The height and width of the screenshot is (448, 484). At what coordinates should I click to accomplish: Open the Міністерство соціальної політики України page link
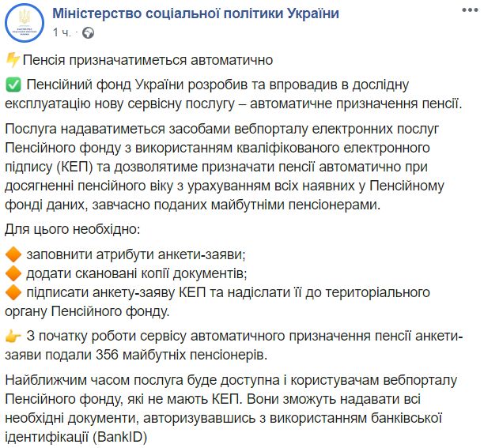196,14
